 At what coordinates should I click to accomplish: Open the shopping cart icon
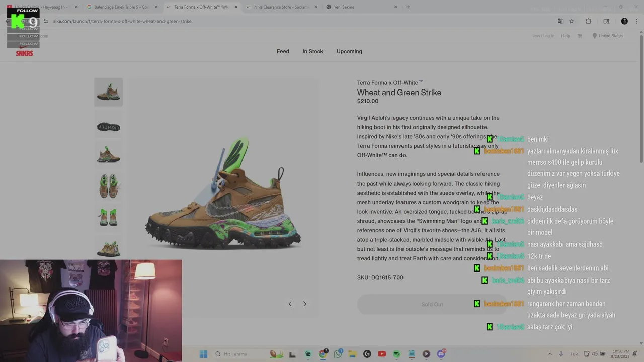(x=580, y=36)
